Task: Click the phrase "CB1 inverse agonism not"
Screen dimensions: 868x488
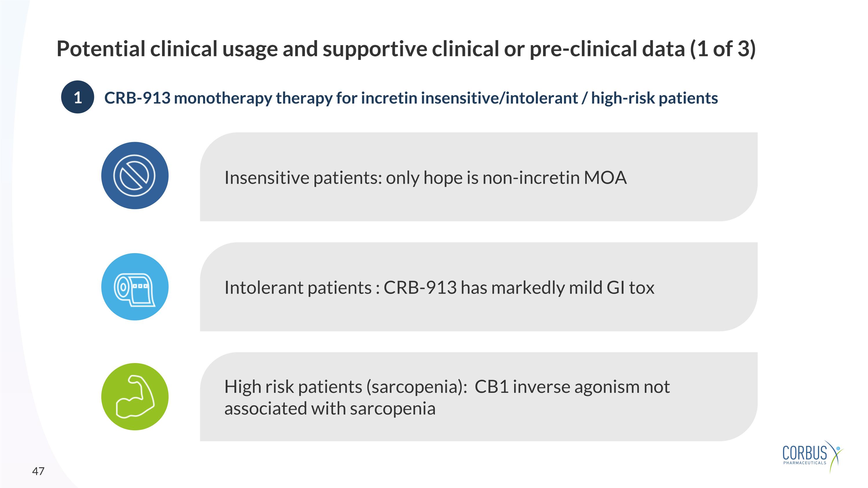Action: pos(572,387)
